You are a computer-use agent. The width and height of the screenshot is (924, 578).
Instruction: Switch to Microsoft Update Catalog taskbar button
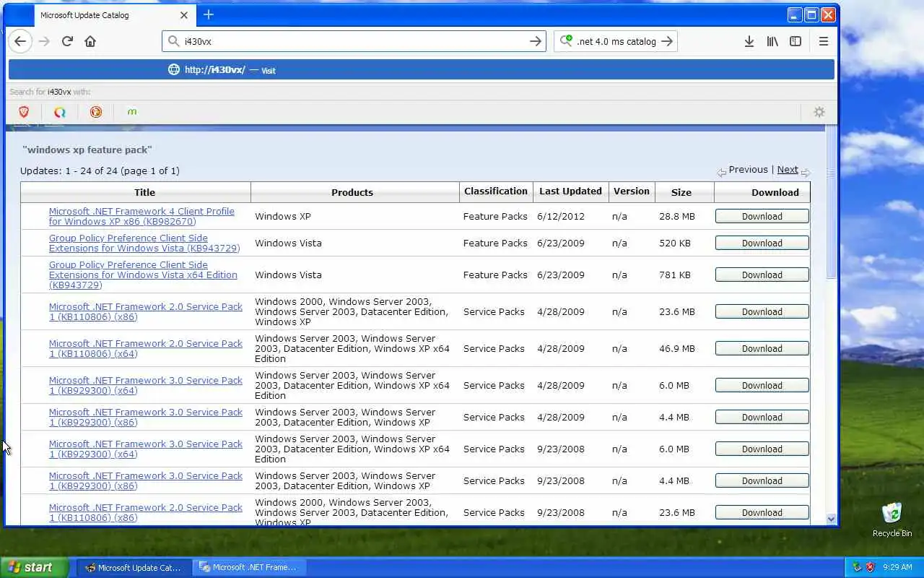(134, 567)
